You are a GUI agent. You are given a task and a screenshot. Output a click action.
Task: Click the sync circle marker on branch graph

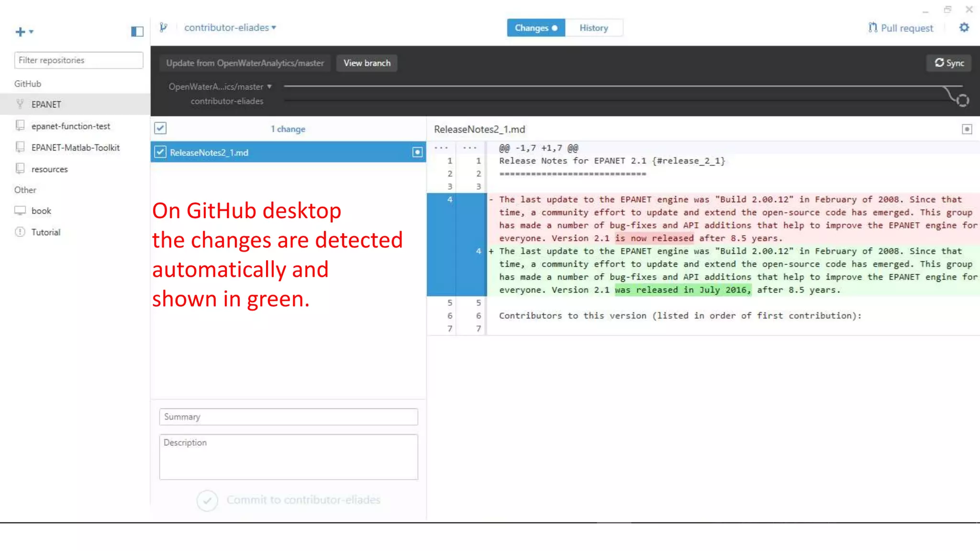coord(963,100)
